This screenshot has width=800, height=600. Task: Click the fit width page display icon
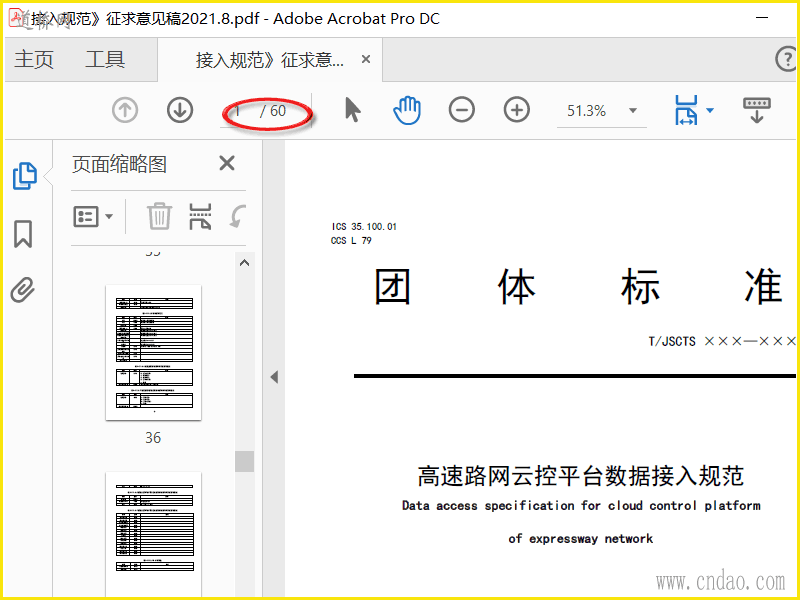[x=686, y=110]
